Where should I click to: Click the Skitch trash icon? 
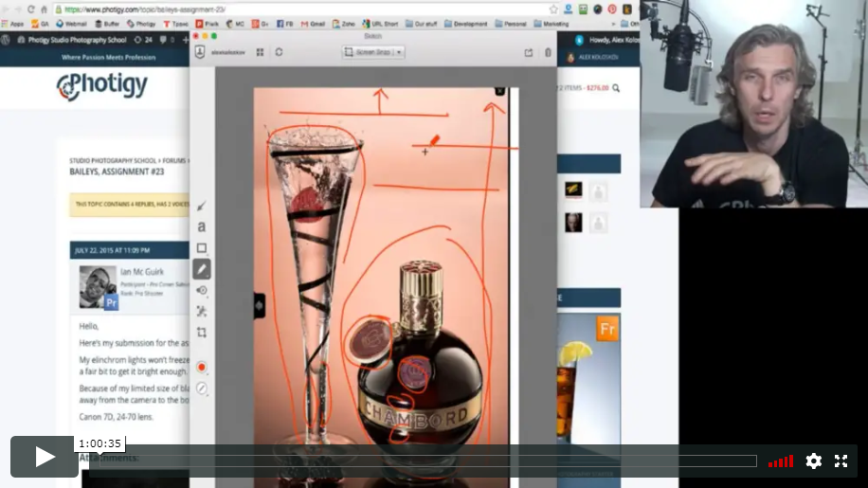coord(548,52)
